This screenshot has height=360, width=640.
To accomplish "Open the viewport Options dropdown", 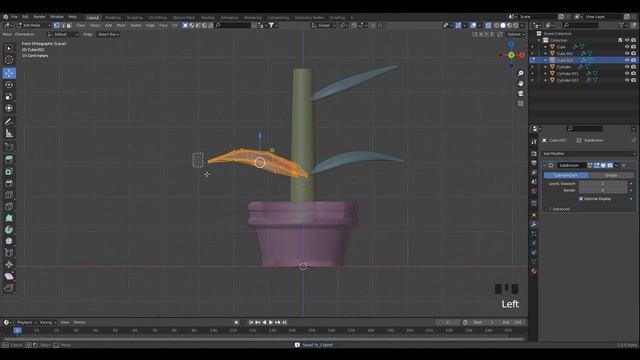I will click(x=516, y=34).
